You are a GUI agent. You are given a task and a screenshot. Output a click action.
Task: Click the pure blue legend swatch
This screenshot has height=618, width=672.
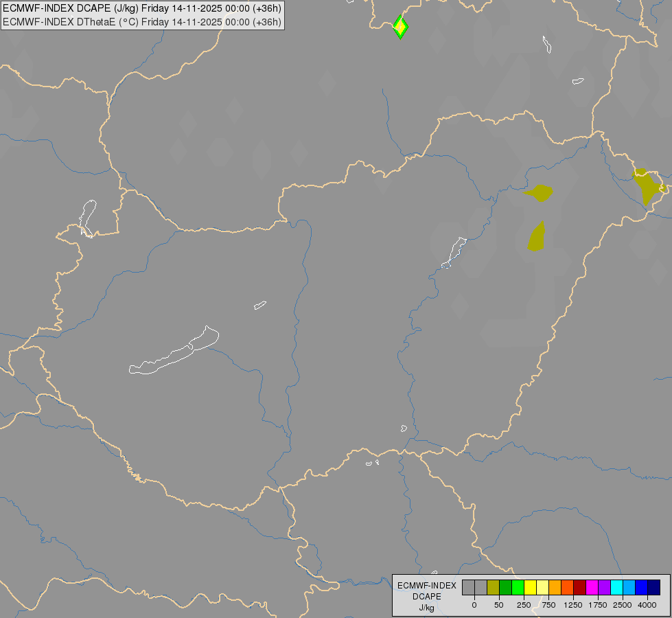coord(642,588)
